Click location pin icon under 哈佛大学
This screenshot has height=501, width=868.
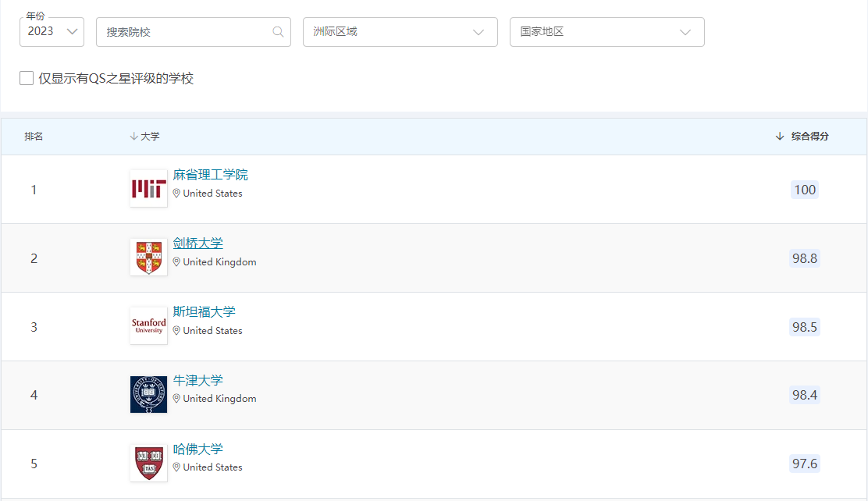(176, 467)
